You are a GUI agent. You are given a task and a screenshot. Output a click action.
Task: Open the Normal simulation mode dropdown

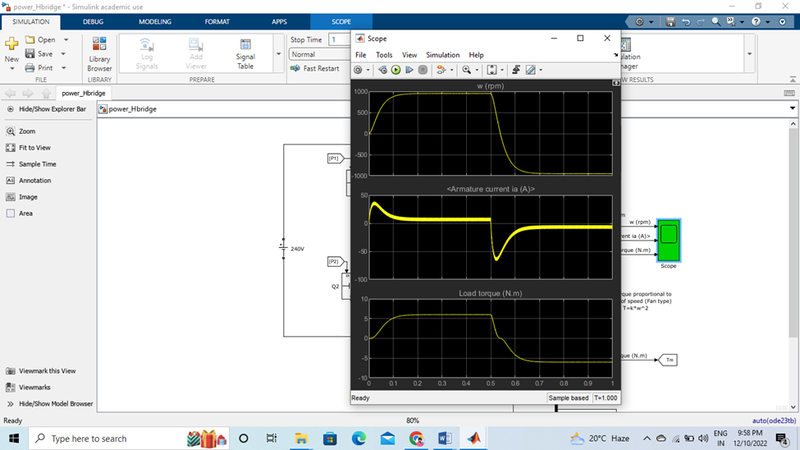click(320, 54)
